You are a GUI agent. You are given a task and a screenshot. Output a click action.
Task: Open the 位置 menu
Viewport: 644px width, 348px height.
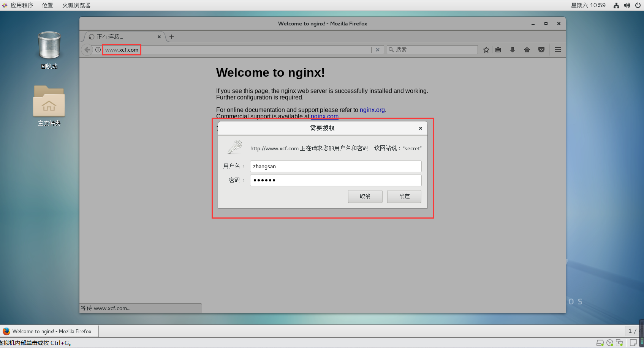[x=47, y=5]
